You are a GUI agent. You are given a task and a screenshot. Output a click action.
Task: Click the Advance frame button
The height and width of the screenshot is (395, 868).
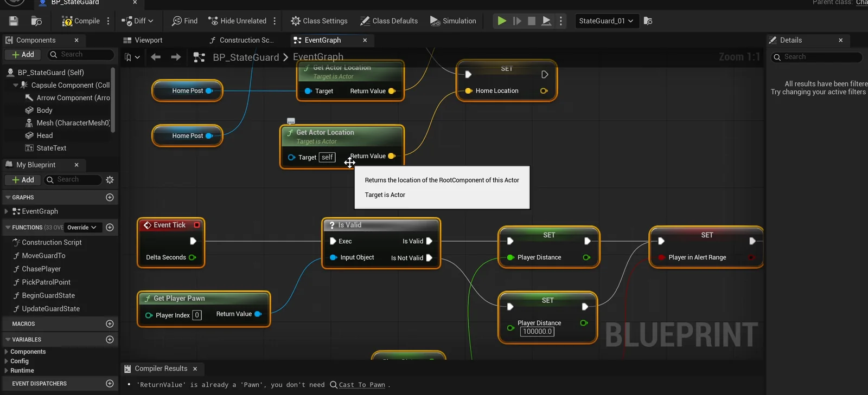pos(517,21)
